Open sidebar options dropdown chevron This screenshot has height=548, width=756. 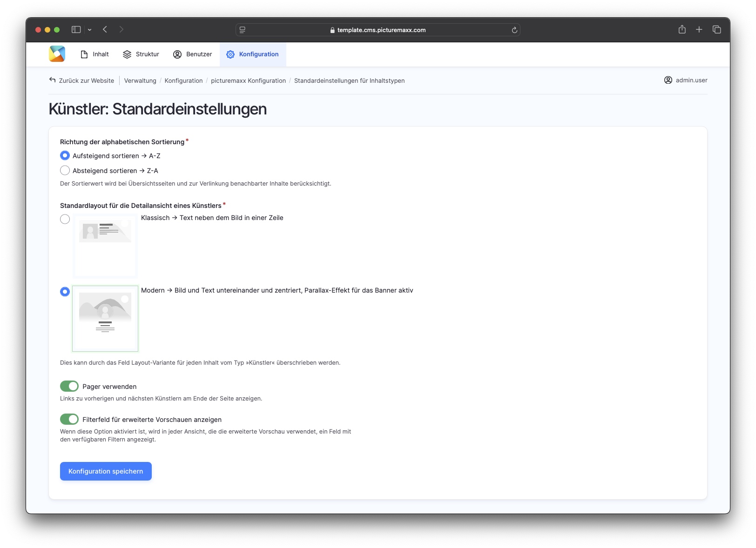[89, 30]
